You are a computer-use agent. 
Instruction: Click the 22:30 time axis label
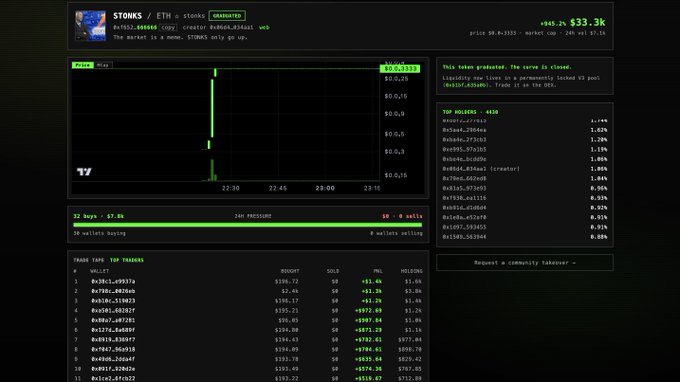(x=230, y=188)
